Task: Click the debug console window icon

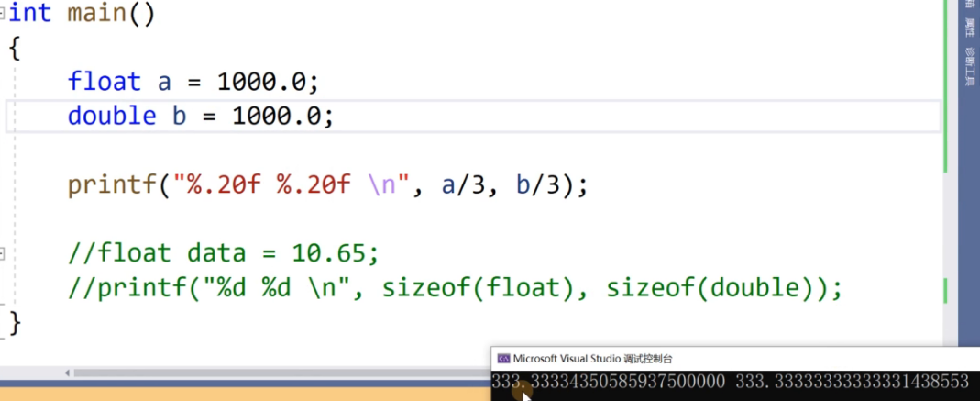Action: click(x=503, y=359)
